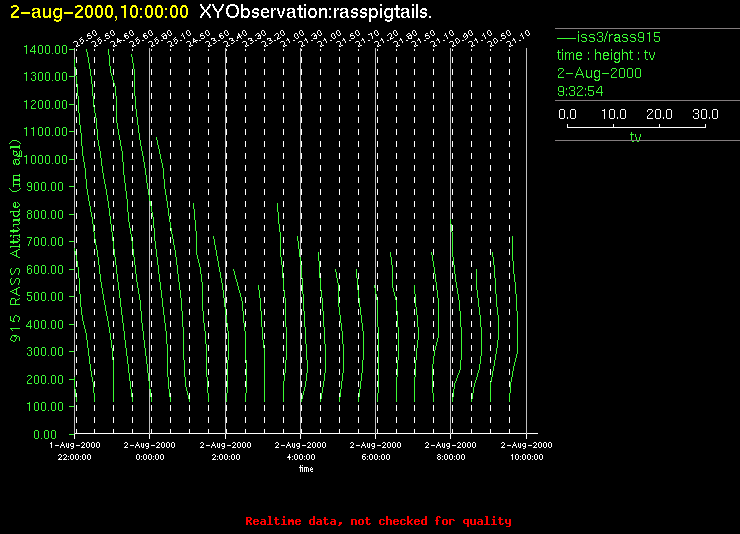Click the 'time' x-axis title

[x=306, y=468]
